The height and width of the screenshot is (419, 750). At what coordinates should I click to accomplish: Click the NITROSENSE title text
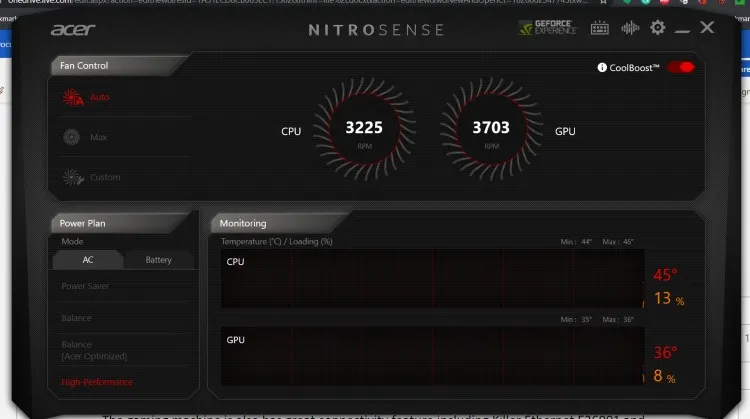[x=376, y=30]
